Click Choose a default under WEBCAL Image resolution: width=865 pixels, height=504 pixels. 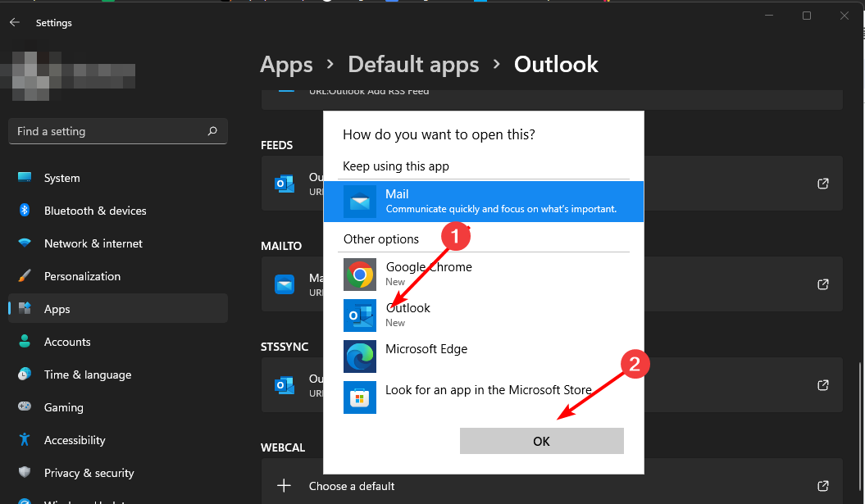[x=352, y=486]
